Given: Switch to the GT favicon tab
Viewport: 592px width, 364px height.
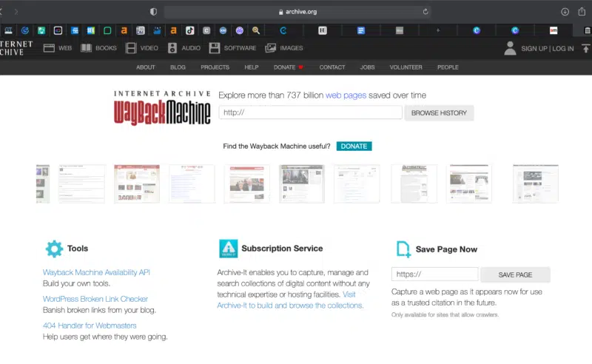Looking at the screenshot, I should [x=8, y=30].
